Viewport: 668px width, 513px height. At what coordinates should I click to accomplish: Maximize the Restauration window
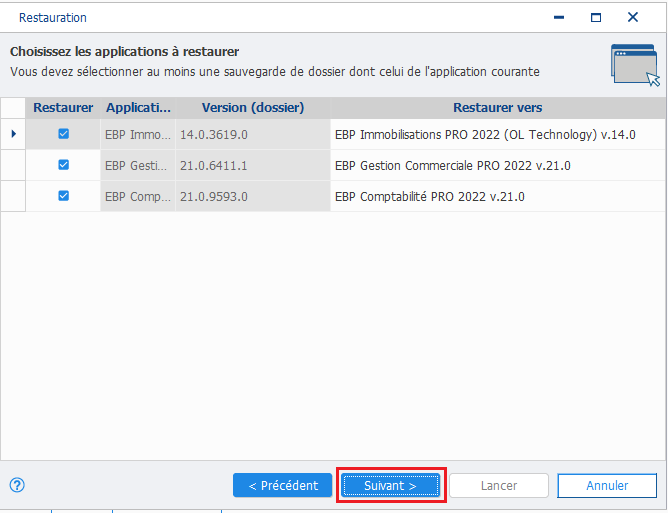[596, 17]
